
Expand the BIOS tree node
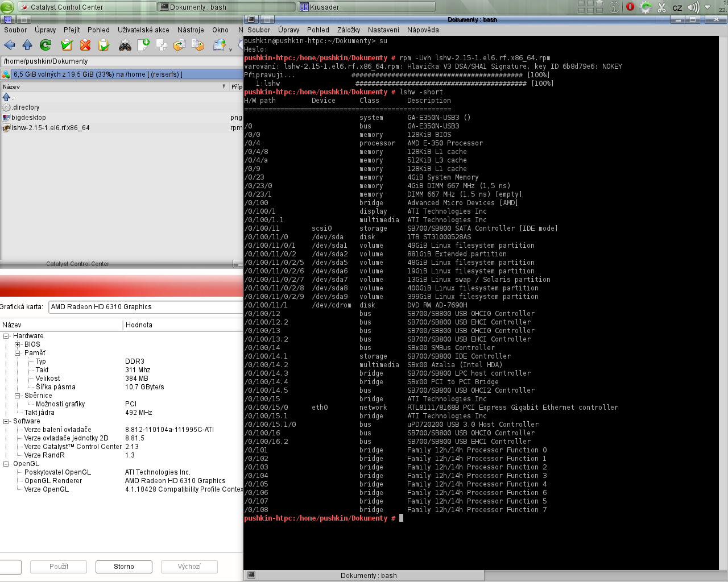(18, 344)
